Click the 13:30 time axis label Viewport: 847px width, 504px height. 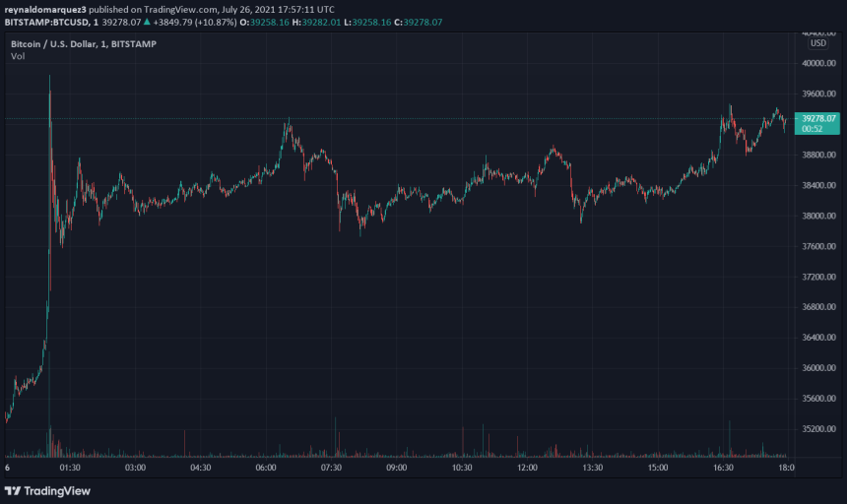pyautogui.click(x=593, y=468)
